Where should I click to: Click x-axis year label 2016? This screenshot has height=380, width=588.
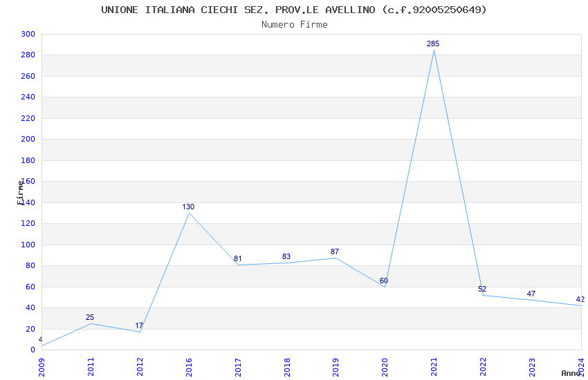189,368
